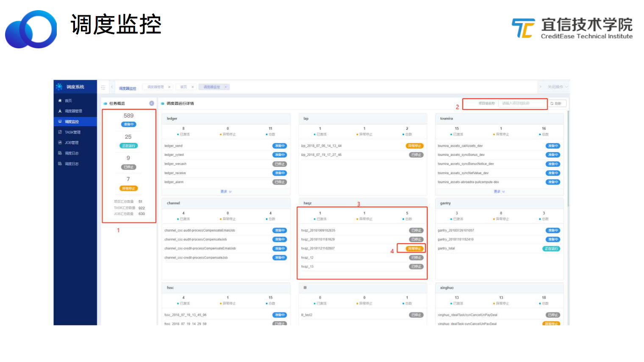Click the 已停止 badge on ledger_wecash
Viewport: 644px width, 362px height.
pyautogui.click(x=280, y=164)
